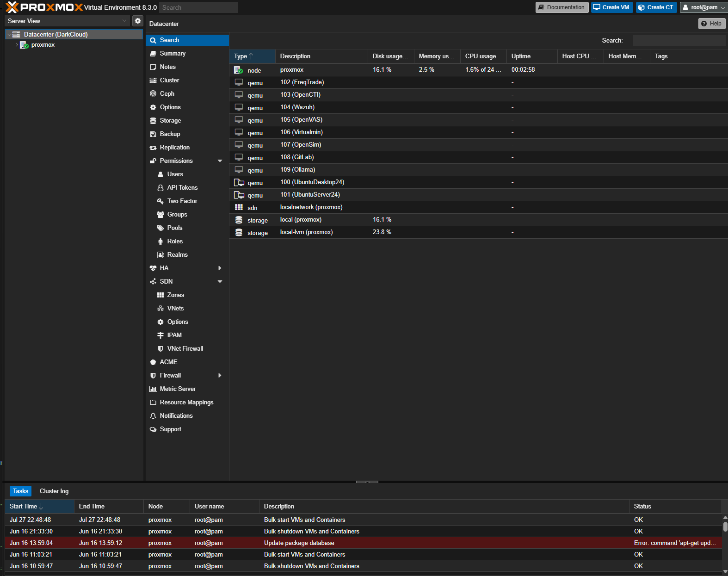Click the Update package database error task
Image resolution: width=728 pixels, height=576 pixels.
pyautogui.click(x=363, y=543)
